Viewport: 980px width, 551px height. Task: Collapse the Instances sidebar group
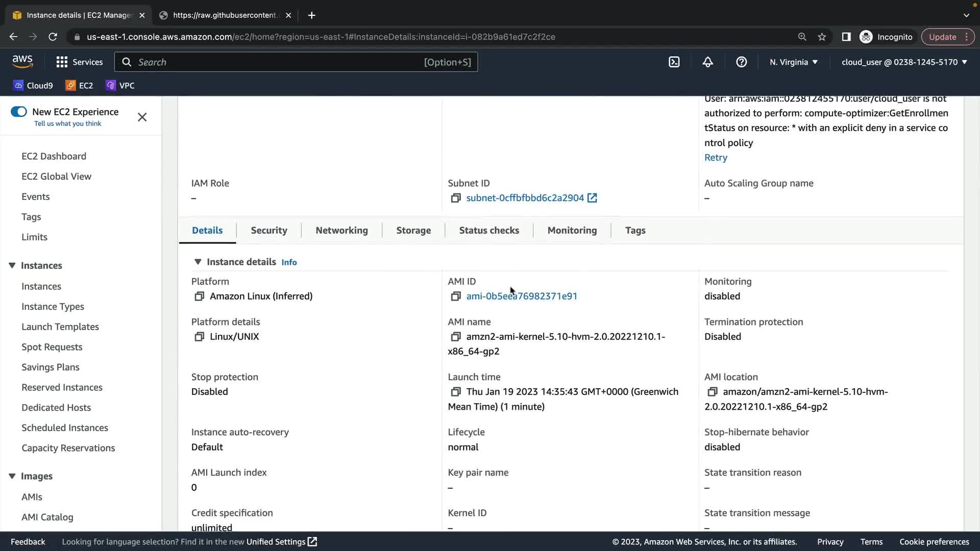click(x=12, y=265)
